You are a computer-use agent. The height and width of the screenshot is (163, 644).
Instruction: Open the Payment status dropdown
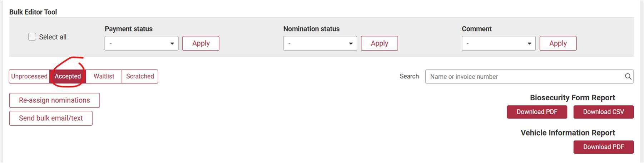click(x=141, y=43)
